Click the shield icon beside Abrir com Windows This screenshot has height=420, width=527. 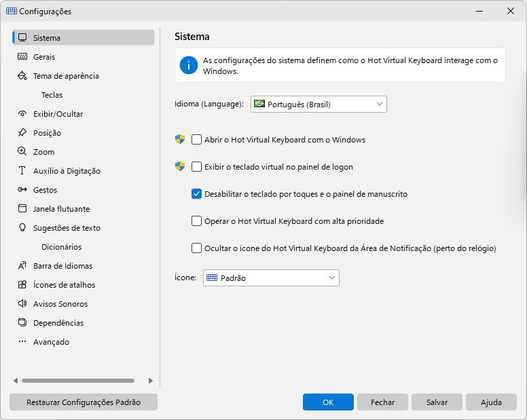click(180, 139)
